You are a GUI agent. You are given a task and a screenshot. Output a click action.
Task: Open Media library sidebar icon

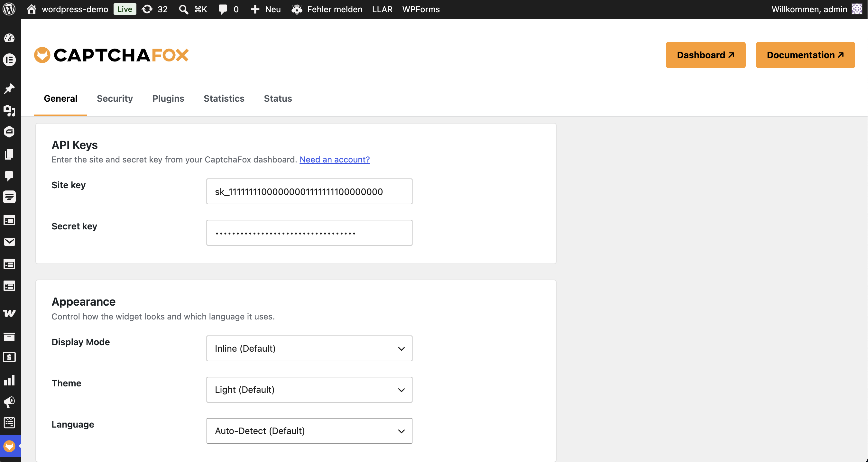[x=9, y=110]
